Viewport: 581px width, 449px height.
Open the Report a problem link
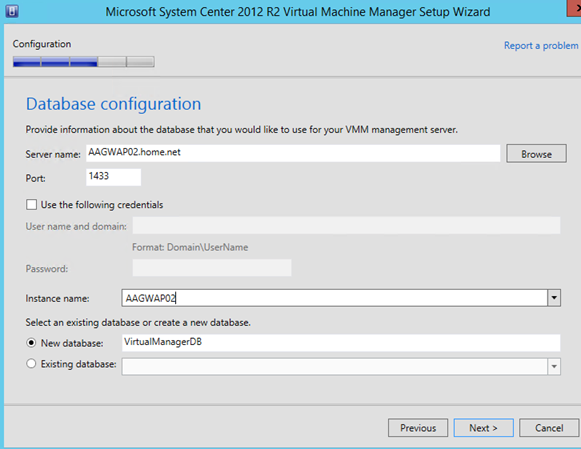coord(541,46)
